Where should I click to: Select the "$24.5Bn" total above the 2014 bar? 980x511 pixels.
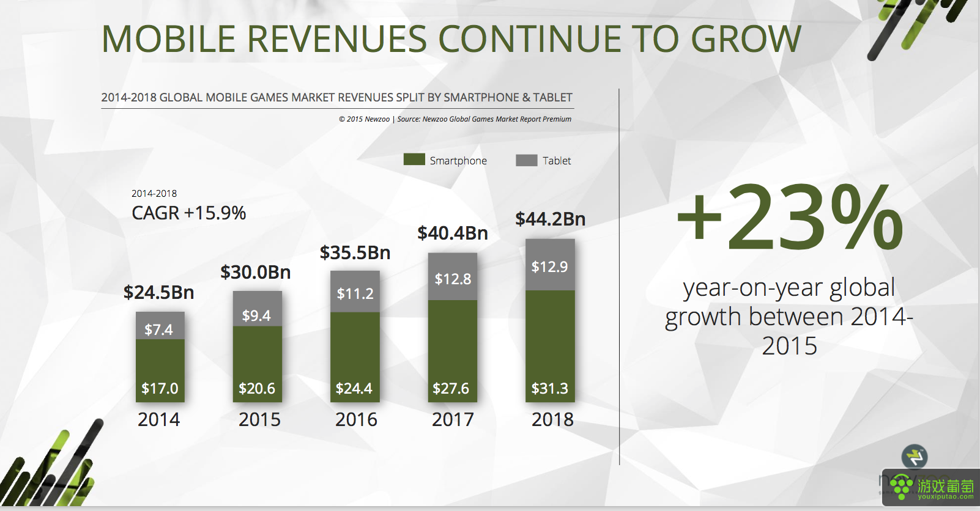coord(159,292)
